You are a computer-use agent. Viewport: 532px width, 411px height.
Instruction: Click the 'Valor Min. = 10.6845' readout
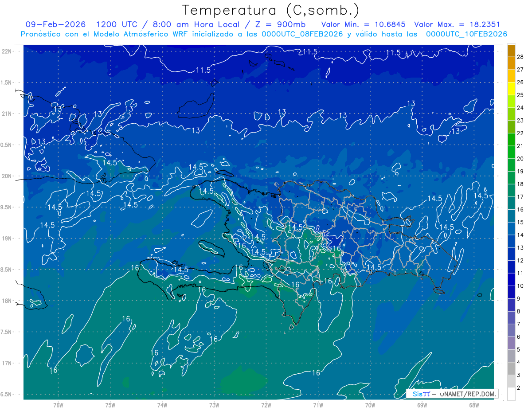[x=364, y=24]
